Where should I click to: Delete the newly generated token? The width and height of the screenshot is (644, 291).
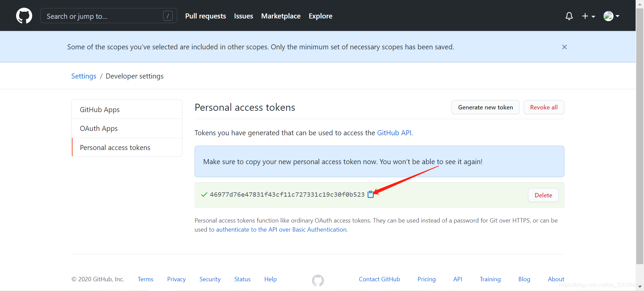[x=543, y=195]
